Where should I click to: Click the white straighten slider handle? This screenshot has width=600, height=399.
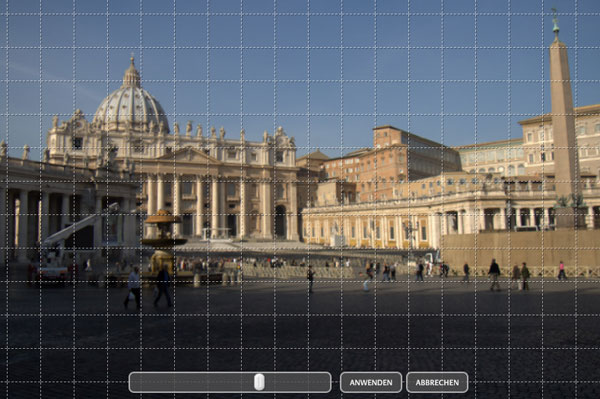click(259, 382)
